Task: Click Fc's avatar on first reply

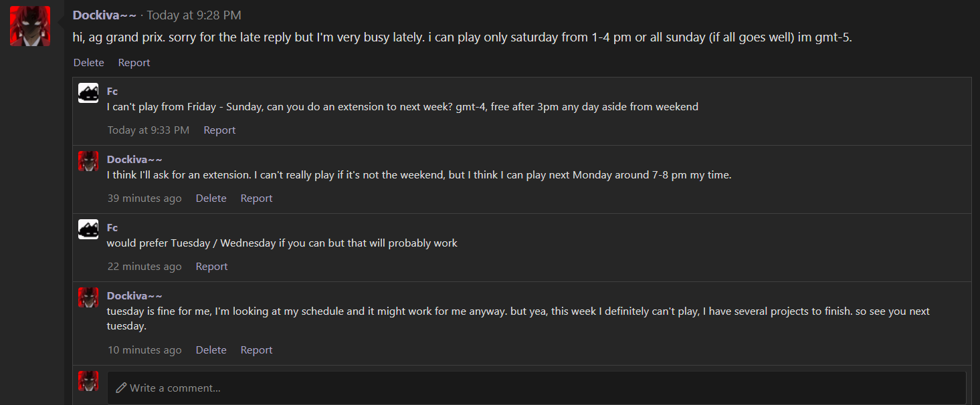Action: pyautogui.click(x=88, y=93)
